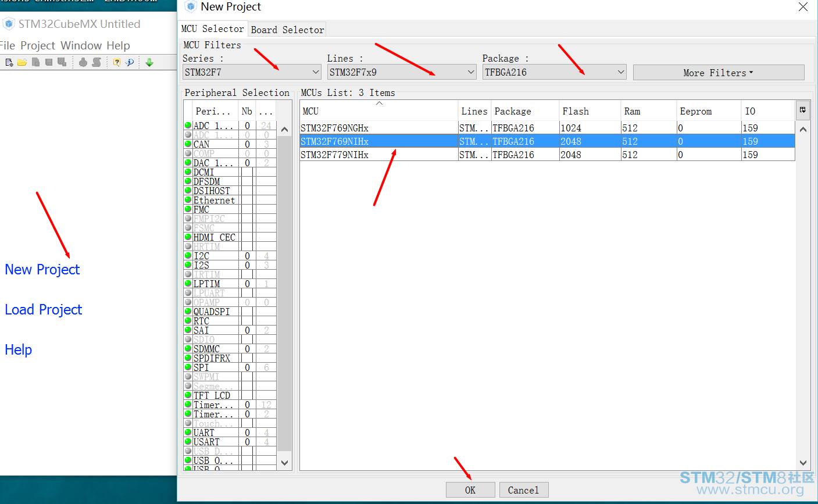Click the About info bubble icon
818x504 pixels.
(x=130, y=62)
